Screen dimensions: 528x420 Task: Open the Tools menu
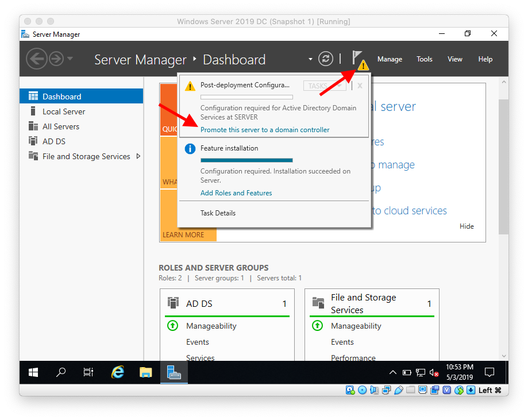coord(424,59)
